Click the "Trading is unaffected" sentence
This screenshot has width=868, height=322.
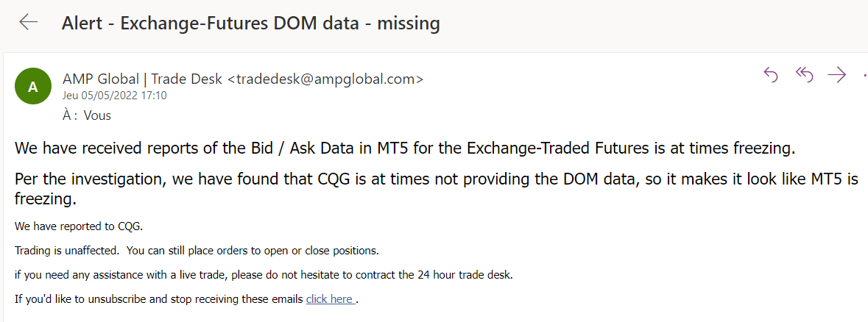(x=66, y=250)
